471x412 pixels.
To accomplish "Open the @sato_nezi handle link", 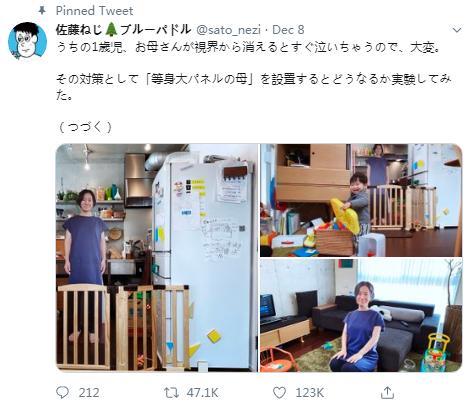I will tap(228, 30).
